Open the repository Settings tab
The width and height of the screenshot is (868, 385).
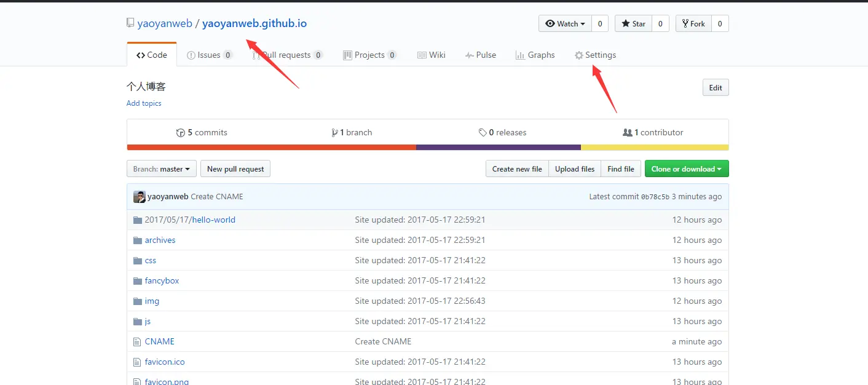coord(595,55)
